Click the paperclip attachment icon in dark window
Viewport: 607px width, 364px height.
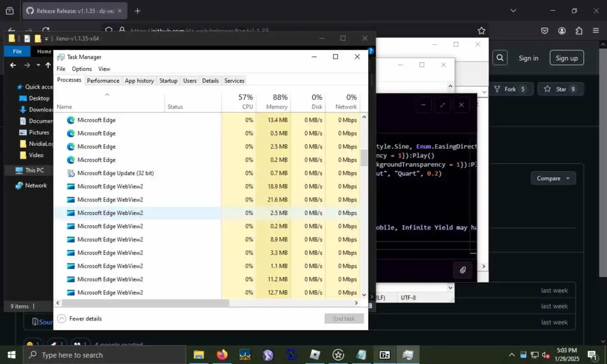pos(463,270)
